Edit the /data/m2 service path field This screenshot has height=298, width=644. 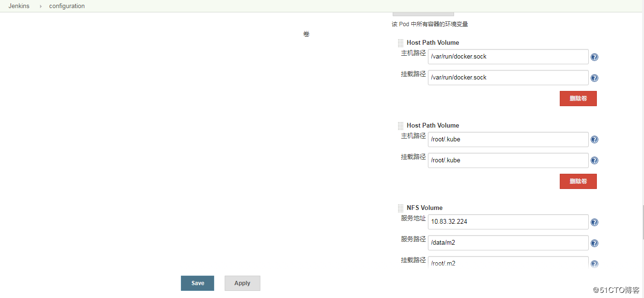pyautogui.click(x=508, y=242)
